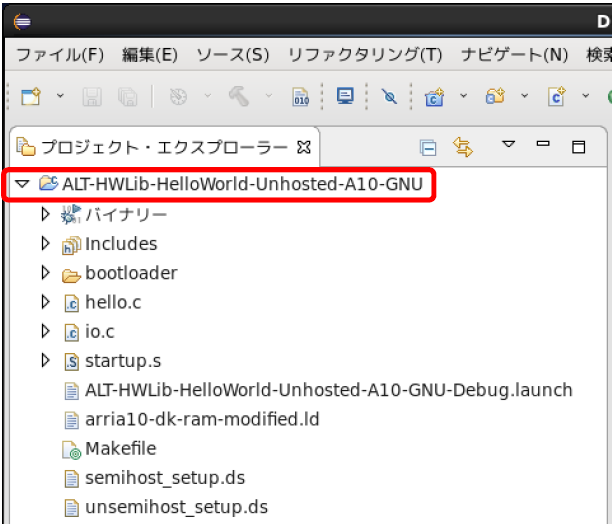Click the skip breakpoints toolbar icon
The height and width of the screenshot is (524, 614).
pos(390,97)
